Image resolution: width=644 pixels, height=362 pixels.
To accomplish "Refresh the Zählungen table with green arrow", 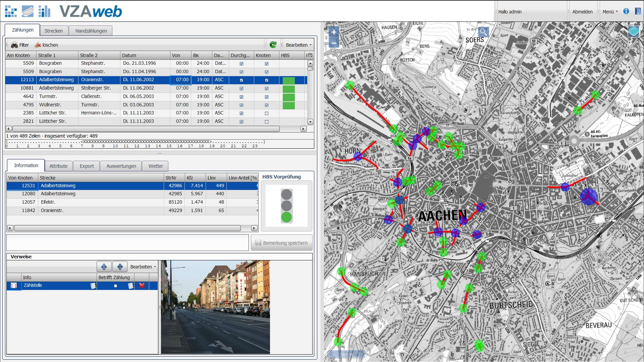I will click(x=273, y=45).
